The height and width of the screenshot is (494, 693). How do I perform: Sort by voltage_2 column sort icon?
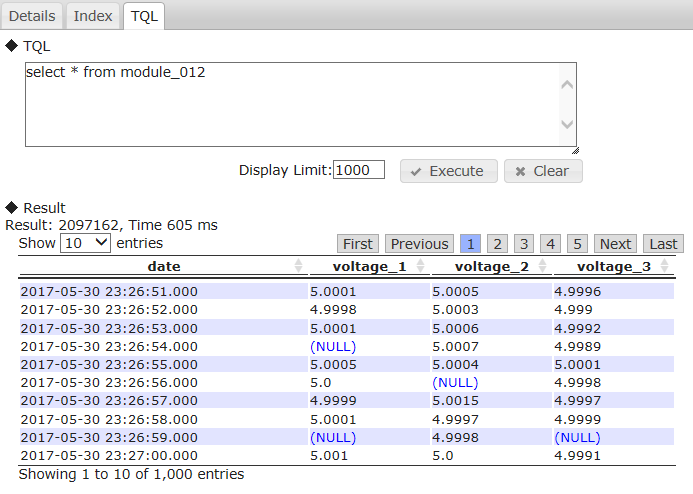(x=543, y=266)
